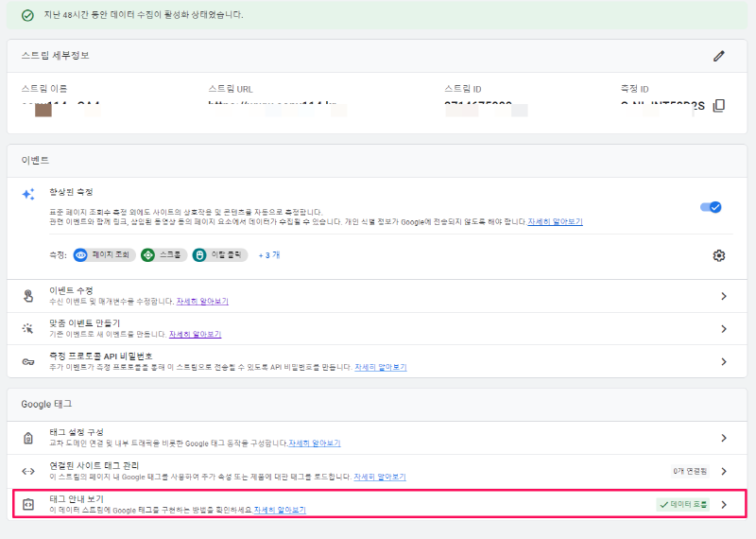The height and width of the screenshot is (539, 756).
Task: Copy the 측정 ID with the copy icon
Action: [719, 105]
